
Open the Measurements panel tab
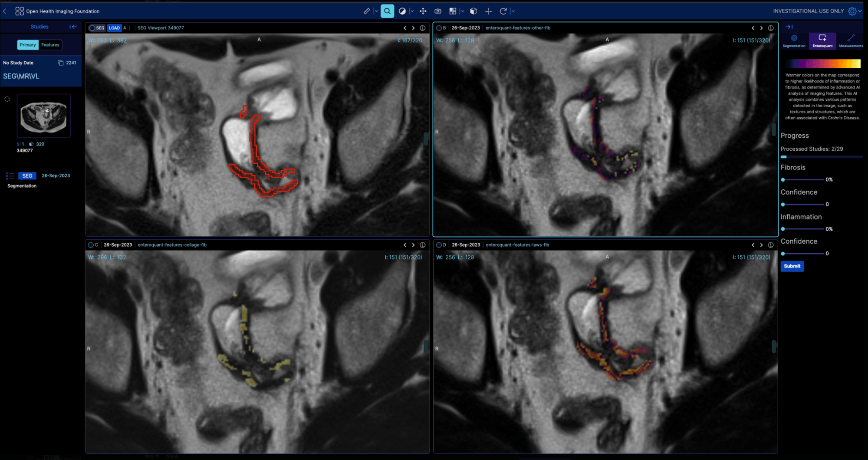[x=851, y=41]
